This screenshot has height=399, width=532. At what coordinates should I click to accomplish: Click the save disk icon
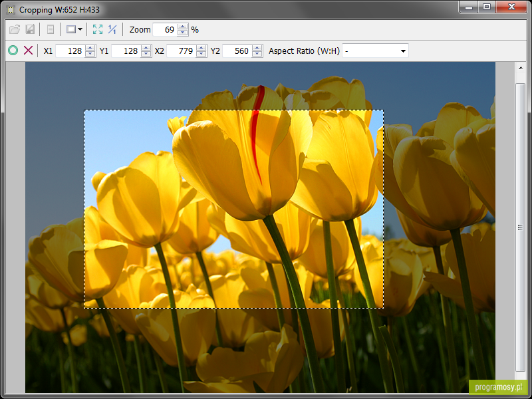pyautogui.click(x=30, y=29)
